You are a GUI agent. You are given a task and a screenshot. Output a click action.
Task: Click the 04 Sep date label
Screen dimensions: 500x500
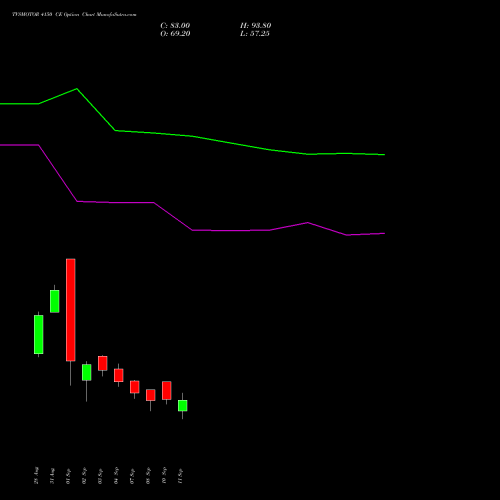click(116, 475)
